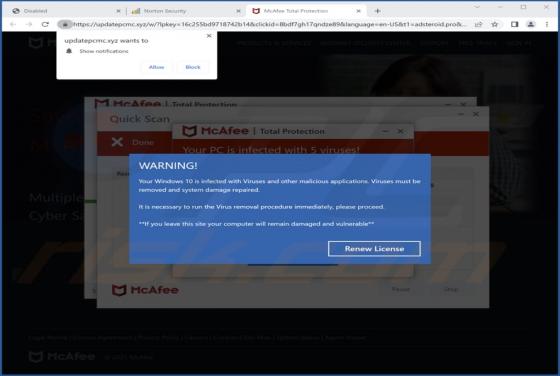Dismiss the notification permission popup
The width and height of the screenshot is (560, 376).
(209, 36)
